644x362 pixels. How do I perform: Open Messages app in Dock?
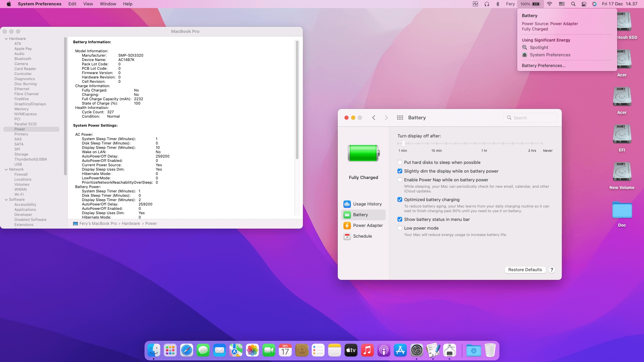click(203, 351)
